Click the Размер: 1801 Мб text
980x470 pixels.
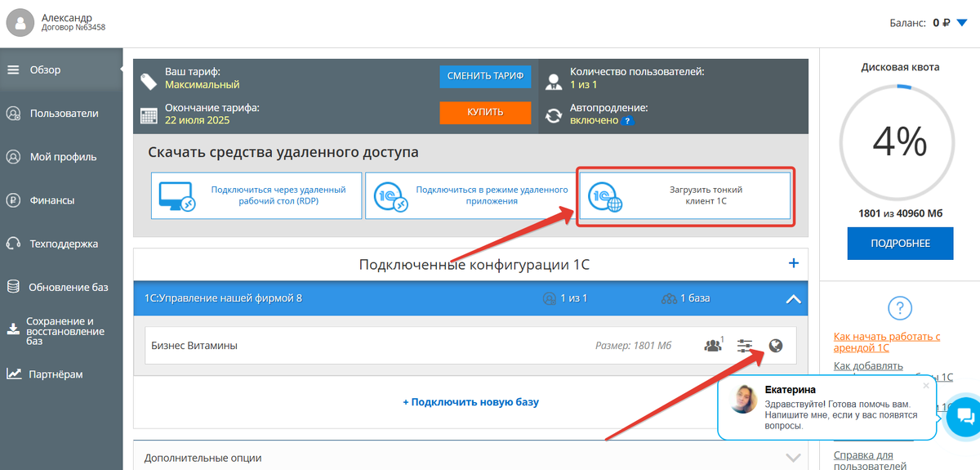pyautogui.click(x=633, y=346)
